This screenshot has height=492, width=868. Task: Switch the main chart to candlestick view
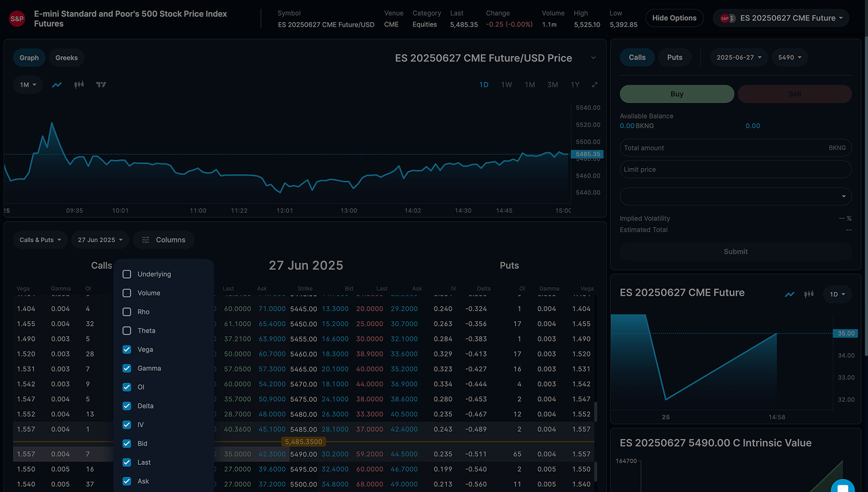tap(79, 85)
